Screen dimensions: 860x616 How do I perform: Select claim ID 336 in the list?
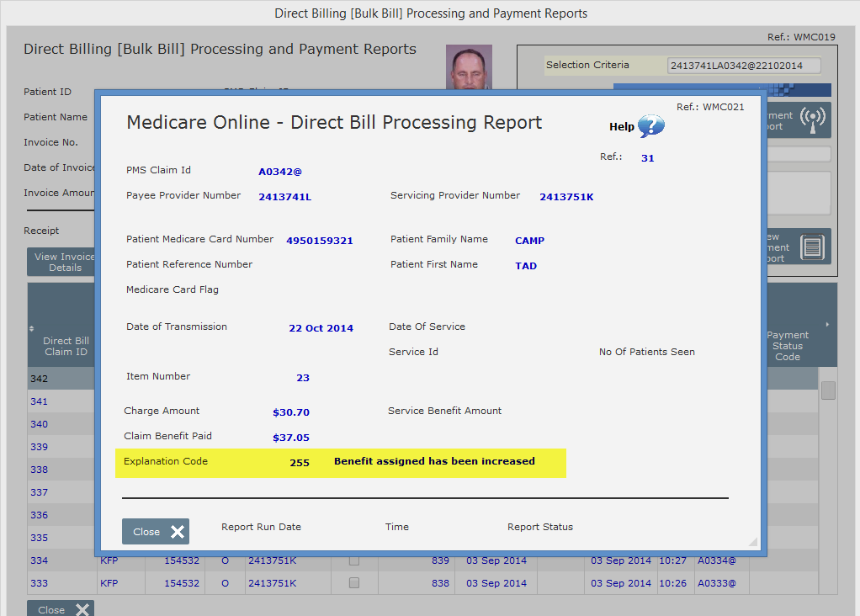(39, 515)
